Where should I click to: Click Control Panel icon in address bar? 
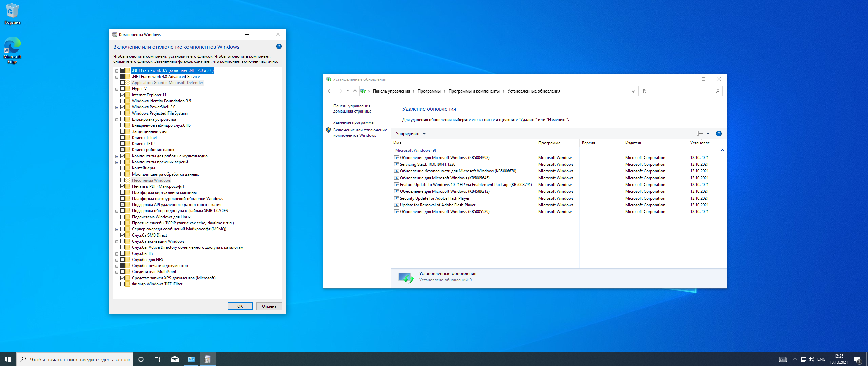tap(363, 91)
